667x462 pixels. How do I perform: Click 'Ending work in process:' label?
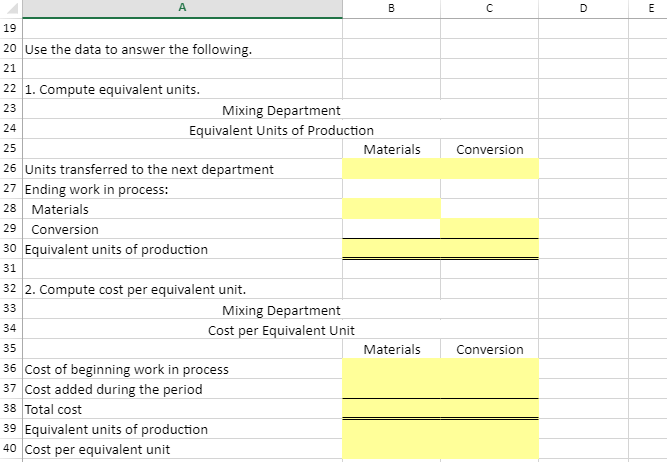97,189
